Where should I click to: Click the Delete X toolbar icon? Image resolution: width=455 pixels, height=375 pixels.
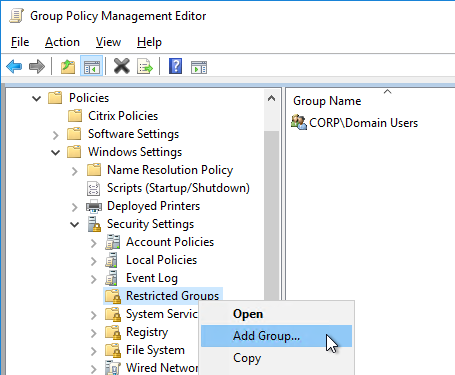[x=122, y=66]
